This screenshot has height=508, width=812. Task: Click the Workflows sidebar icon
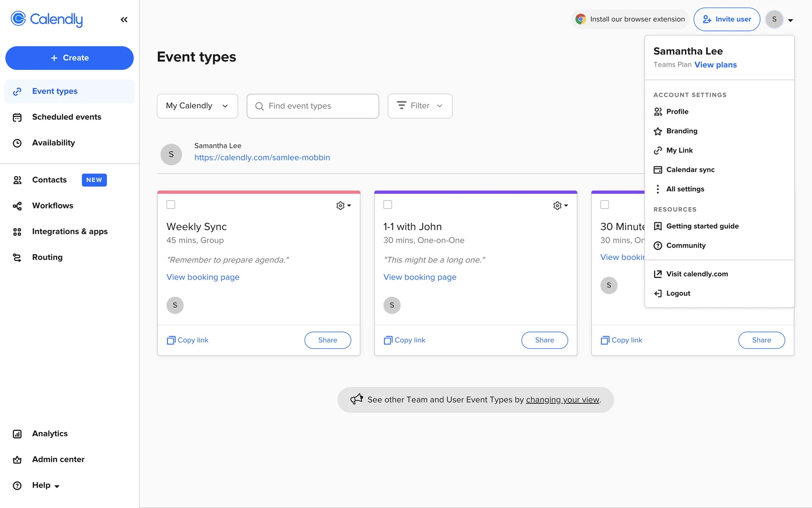pyautogui.click(x=17, y=206)
